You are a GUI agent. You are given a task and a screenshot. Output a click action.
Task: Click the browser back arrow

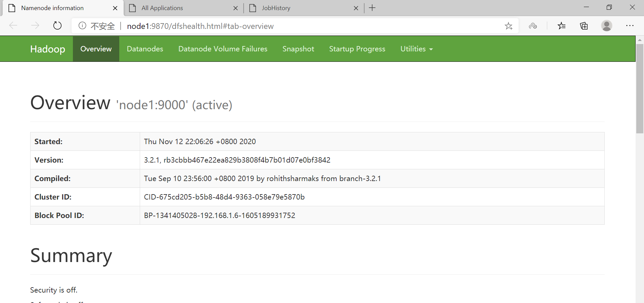(x=13, y=26)
